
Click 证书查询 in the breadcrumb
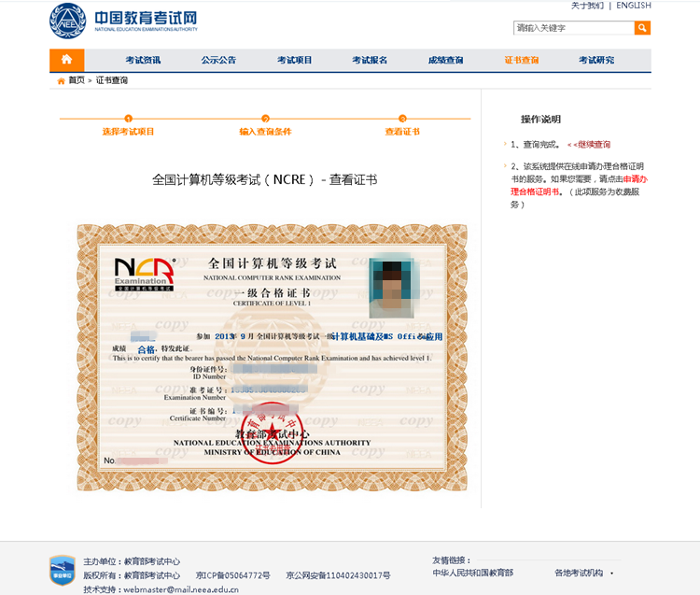point(112,80)
